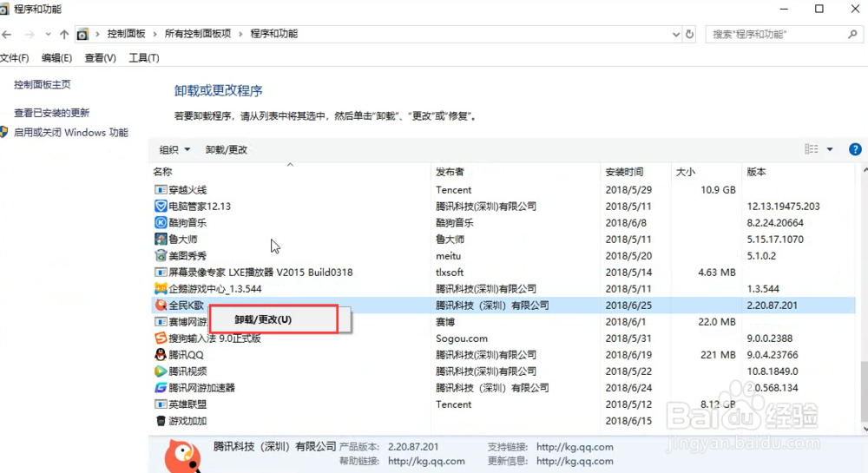Expand breadcrumb arrow after 所有控制面板项
Viewport: 868px width, 473px height.
(x=240, y=35)
